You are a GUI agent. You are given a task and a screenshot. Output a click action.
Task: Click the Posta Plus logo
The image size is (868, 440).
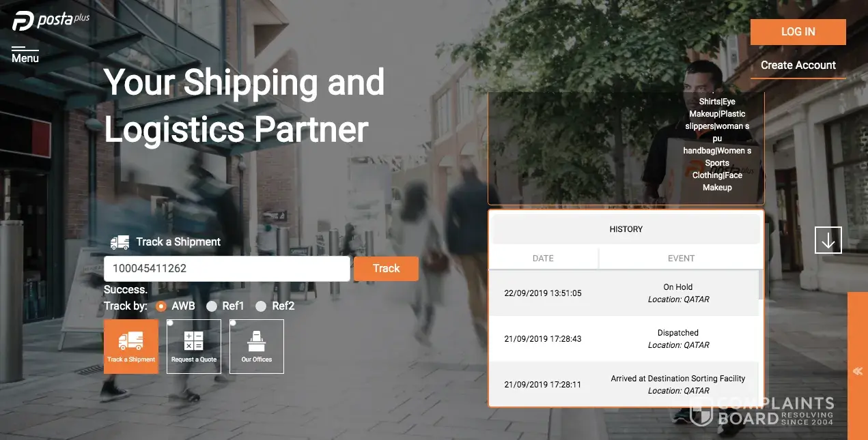point(51,20)
